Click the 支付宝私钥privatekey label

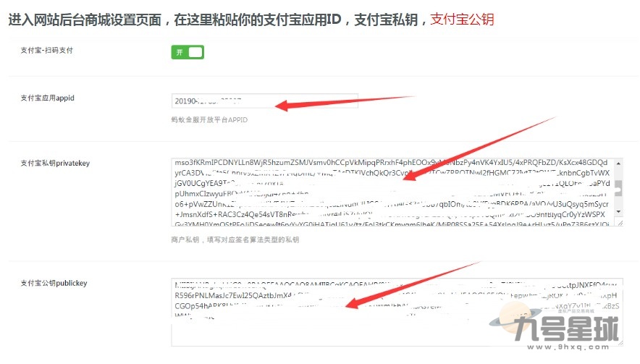[x=55, y=164]
